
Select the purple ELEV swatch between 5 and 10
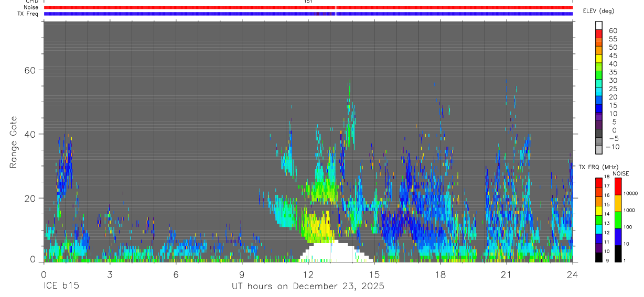[599, 116]
